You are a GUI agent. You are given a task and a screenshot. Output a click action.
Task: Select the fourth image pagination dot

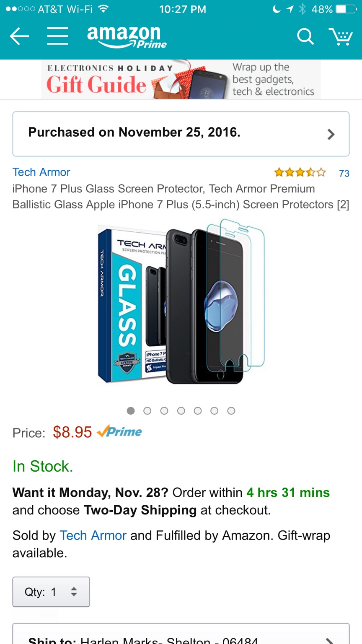coord(181,411)
